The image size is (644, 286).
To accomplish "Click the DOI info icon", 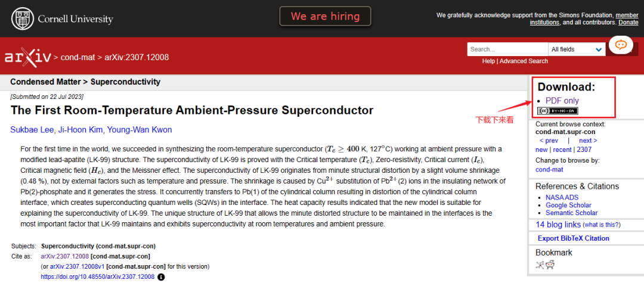I will (161, 277).
